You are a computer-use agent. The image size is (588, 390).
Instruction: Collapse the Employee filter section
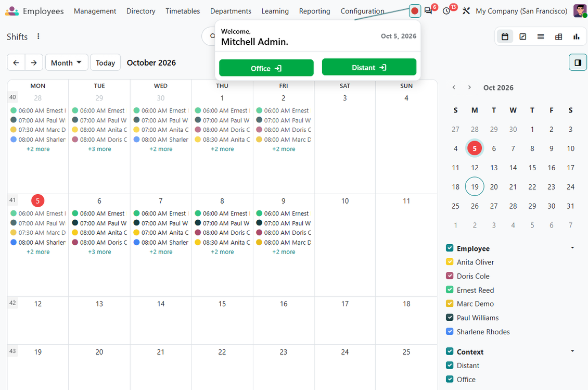click(x=572, y=248)
